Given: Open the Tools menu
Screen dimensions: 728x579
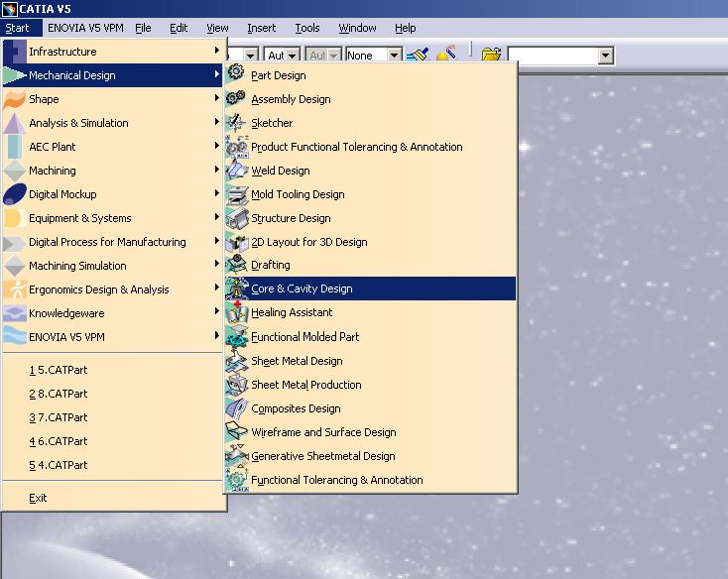Looking at the screenshot, I should coord(307,28).
